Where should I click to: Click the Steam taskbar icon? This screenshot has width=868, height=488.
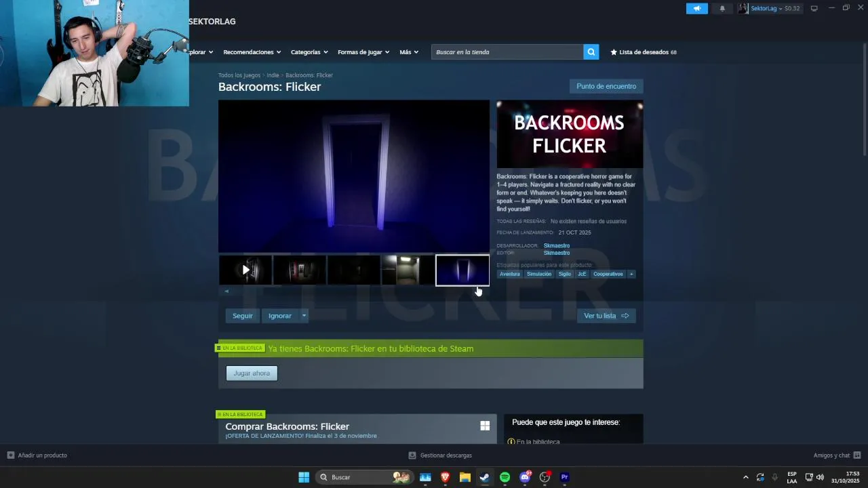(x=485, y=477)
